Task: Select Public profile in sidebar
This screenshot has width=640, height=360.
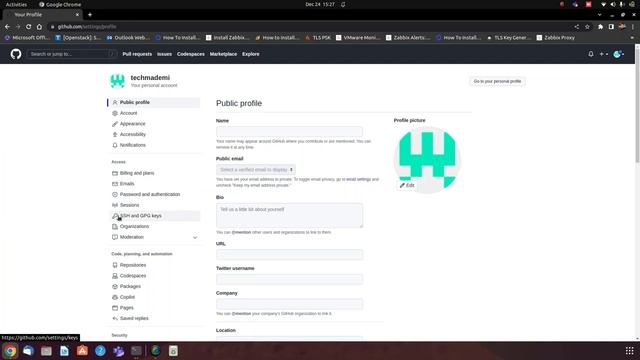Action: tap(155, 102)
